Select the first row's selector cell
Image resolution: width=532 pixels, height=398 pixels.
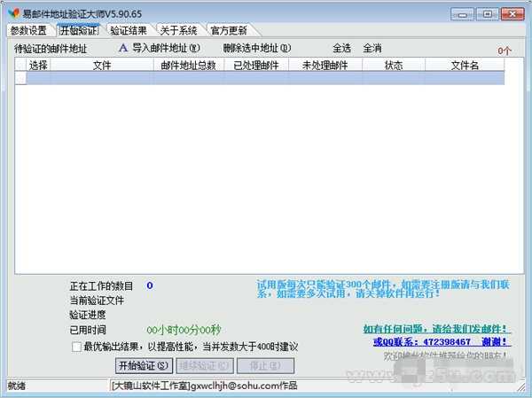[x=20, y=78]
